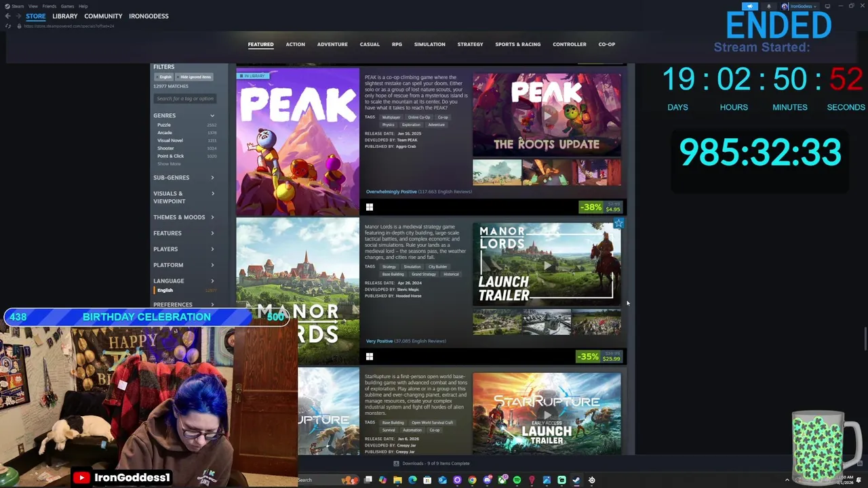Open Spotify from the taskbar
Viewport: 868px width, 488px height.
[517, 480]
